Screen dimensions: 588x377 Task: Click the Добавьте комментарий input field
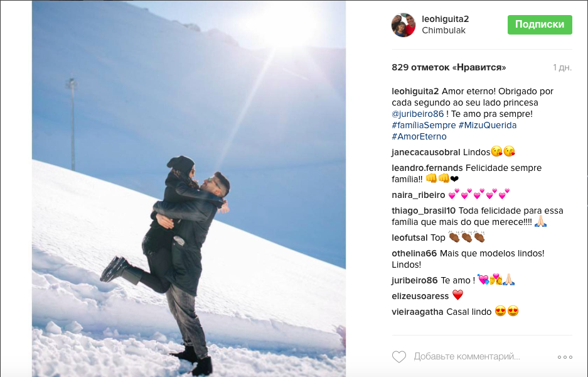pyautogui.click(x=467, y=356)
